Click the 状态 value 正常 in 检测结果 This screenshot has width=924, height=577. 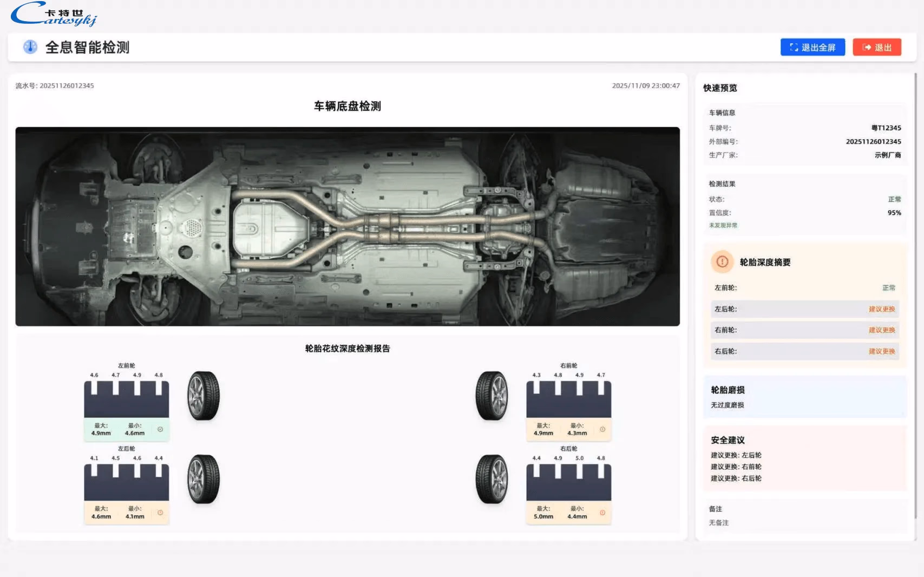click(894, 199)
